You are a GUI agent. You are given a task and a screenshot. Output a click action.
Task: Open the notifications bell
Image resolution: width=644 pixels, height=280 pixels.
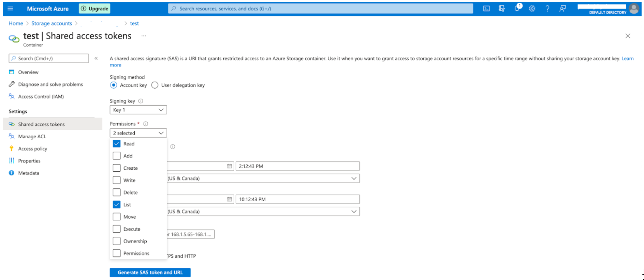click(x=517, y=9)
